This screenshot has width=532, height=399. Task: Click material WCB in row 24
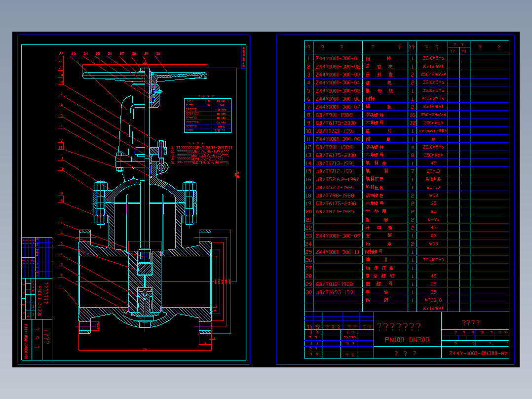[433, 244]
